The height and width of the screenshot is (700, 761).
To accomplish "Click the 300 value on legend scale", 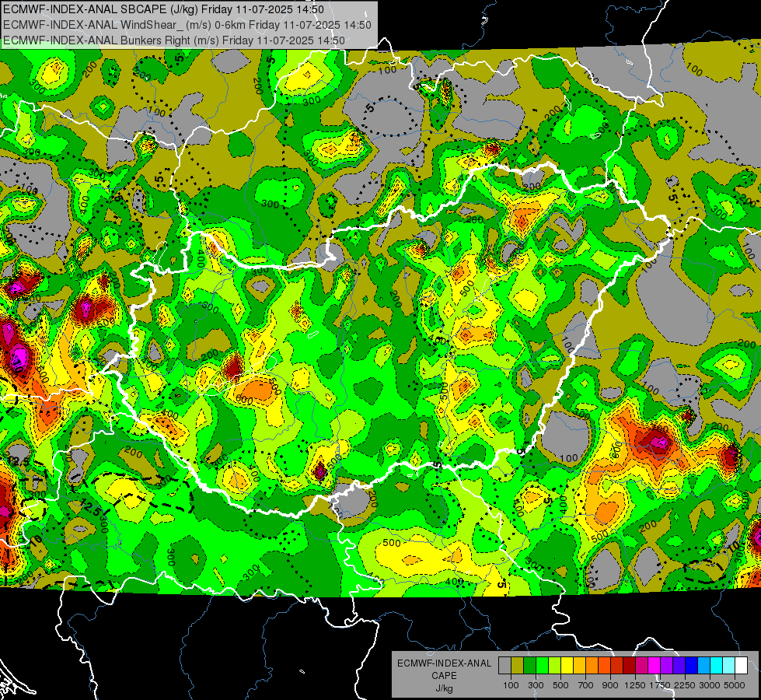I will (536, 685).
